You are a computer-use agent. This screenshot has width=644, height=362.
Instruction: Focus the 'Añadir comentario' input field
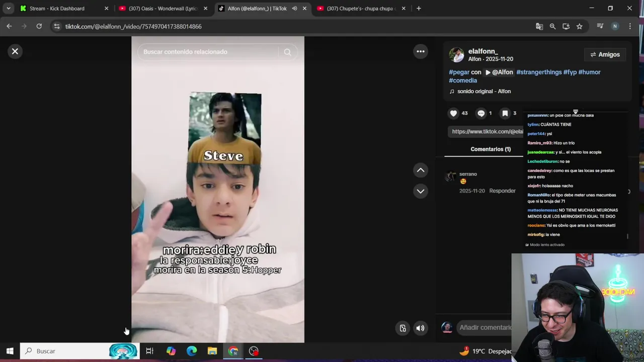[x=485, y=327]
